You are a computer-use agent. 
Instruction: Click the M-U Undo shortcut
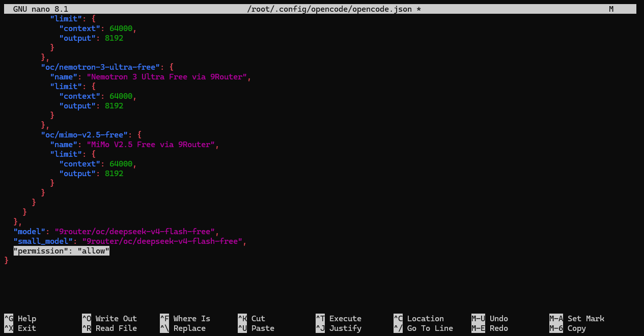click(490, 319)
